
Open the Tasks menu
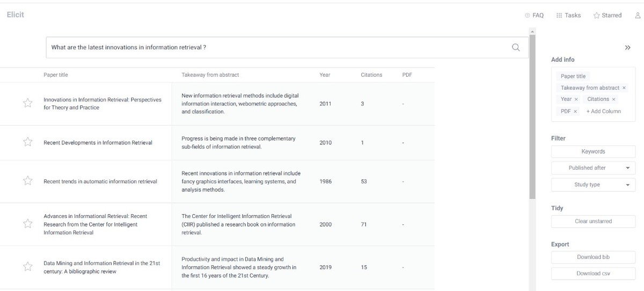point(568,16)
